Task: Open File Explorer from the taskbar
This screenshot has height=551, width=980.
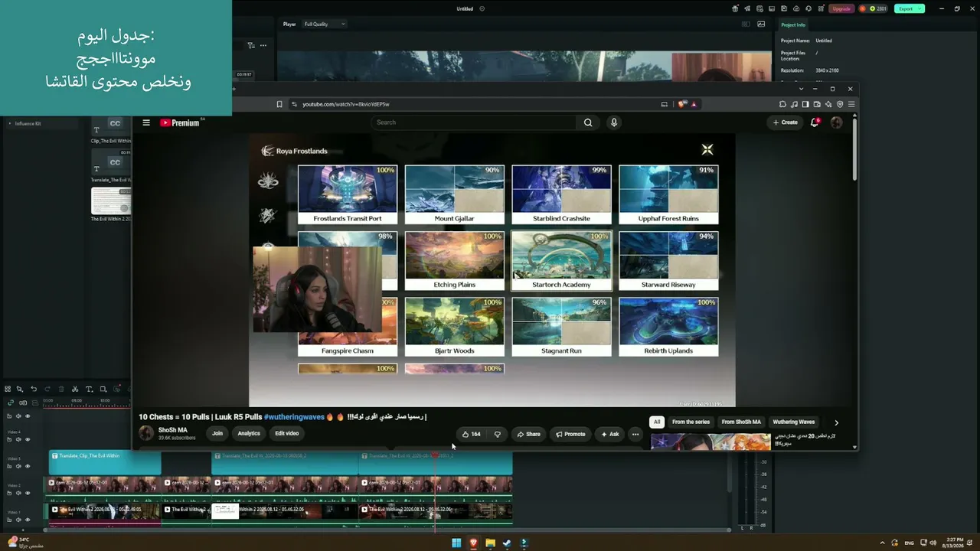Action: coord(490,543)
